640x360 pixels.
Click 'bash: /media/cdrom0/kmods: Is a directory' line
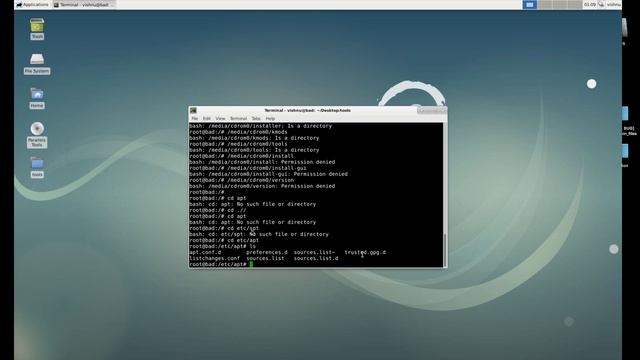pyautogui.click(x=254, y=138)
